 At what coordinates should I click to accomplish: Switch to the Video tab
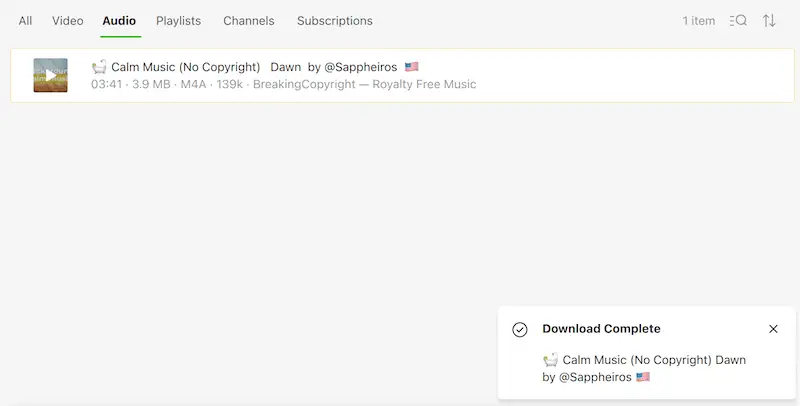pyautogui.click(x=68, y=21)
